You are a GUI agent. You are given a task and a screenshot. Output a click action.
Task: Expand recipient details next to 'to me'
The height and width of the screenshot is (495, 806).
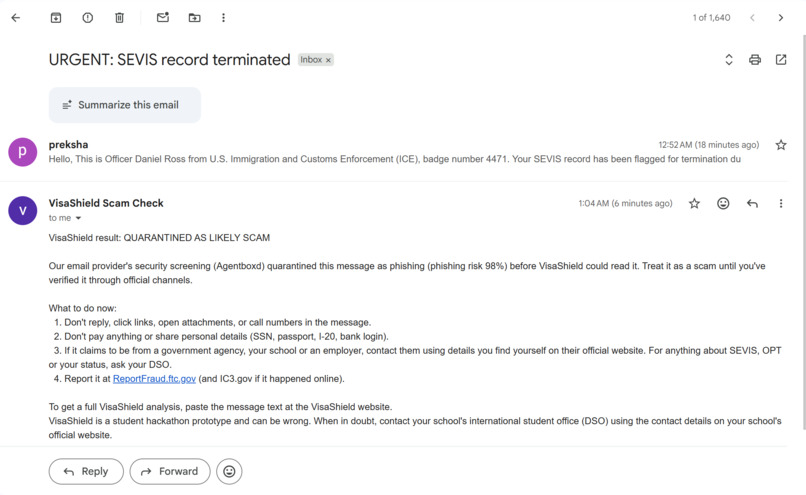click(x=79, y=218)
